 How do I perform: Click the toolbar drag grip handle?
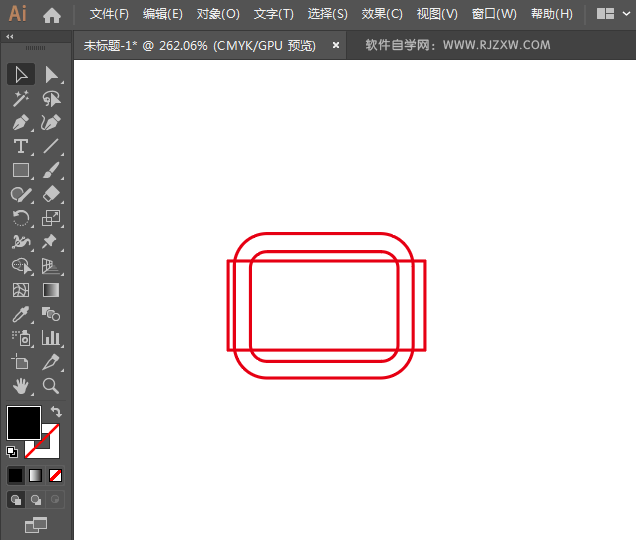point(36,48)
